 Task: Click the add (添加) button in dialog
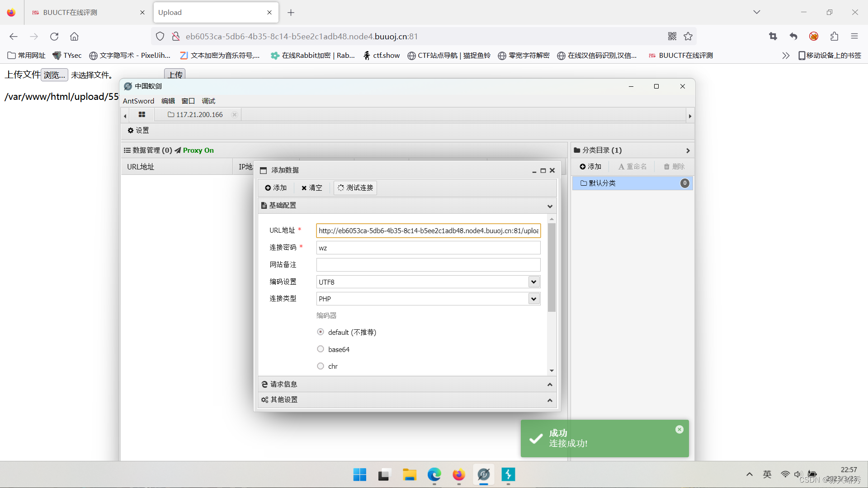(276, 188)
